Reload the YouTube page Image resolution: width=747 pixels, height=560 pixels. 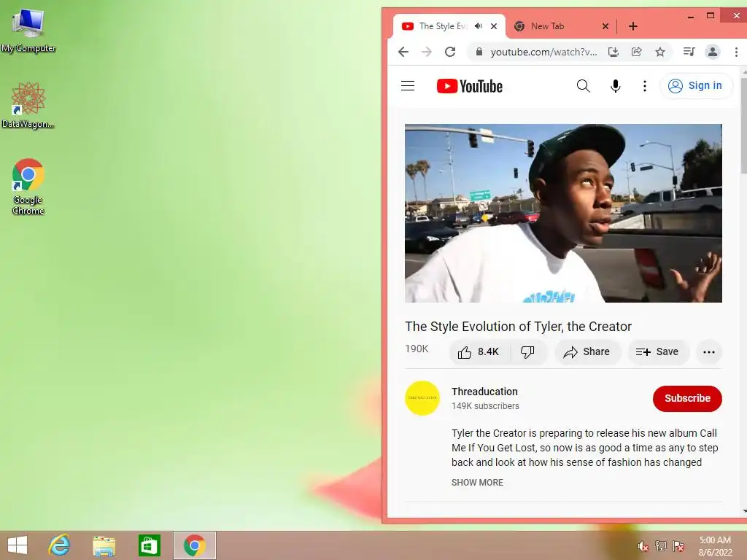(x=450, y=52)
